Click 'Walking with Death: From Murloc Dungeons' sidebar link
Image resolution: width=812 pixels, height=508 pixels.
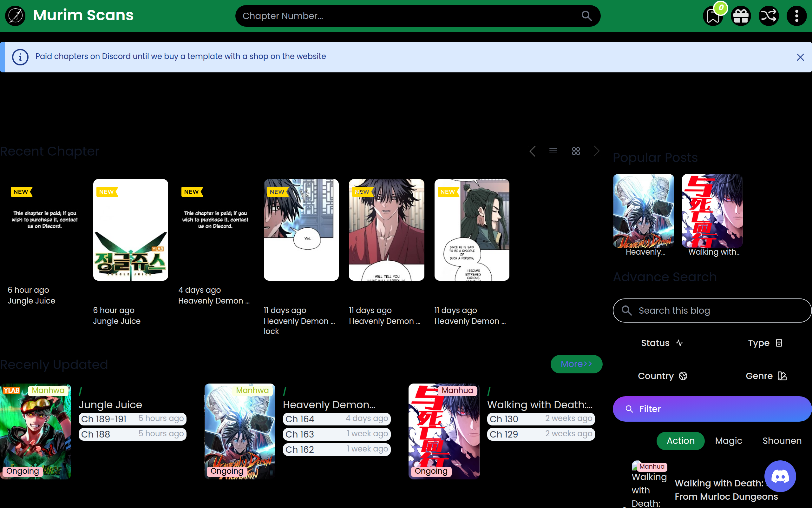pos(726,490)
